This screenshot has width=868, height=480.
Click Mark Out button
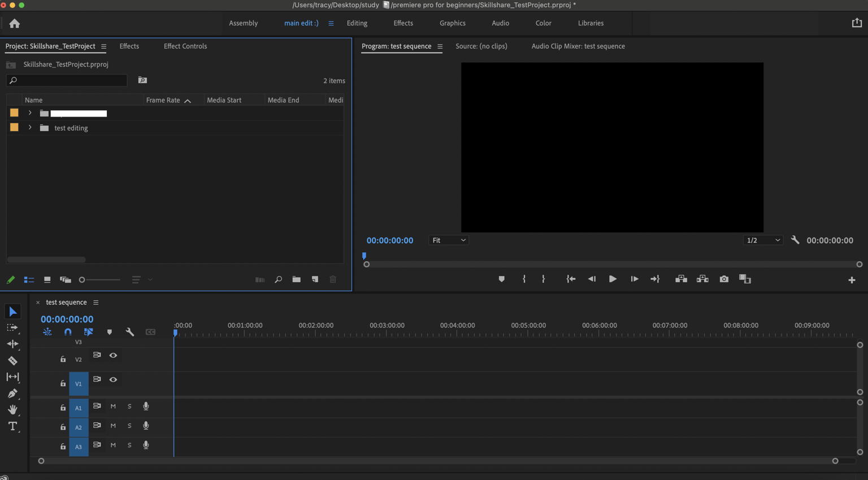pos(544,279)
